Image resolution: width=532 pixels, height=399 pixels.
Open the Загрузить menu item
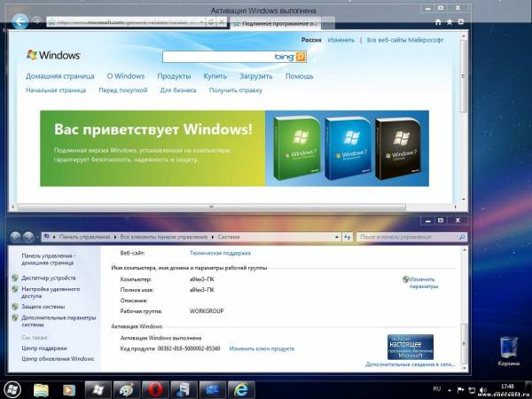pyautogui.click(x=256, y=76)
